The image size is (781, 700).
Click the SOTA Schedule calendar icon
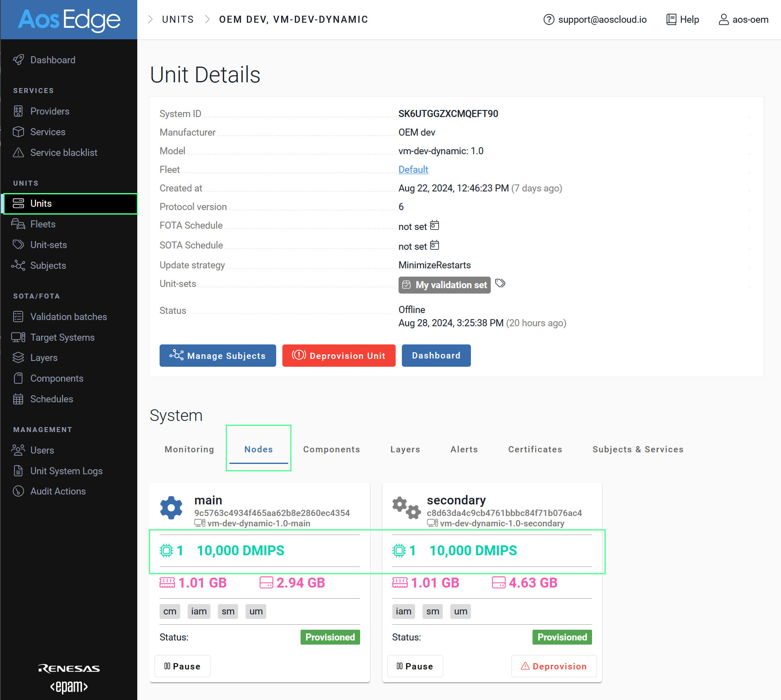tap(435, 245)
